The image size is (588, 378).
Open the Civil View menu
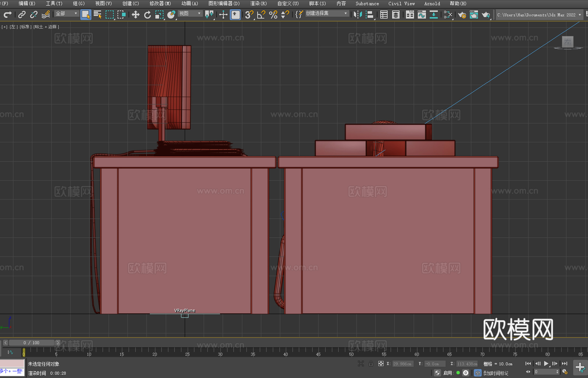coord(401,3)
